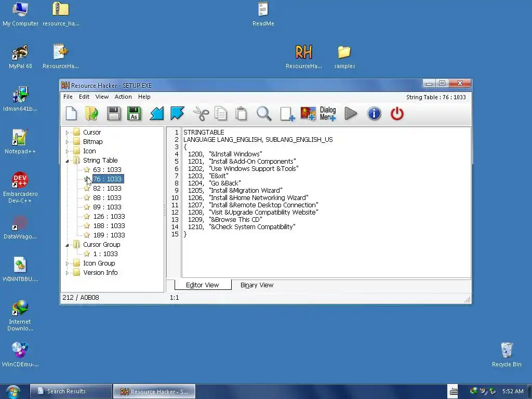
Task: Open the Edit menu
Action: click(84, 97)
